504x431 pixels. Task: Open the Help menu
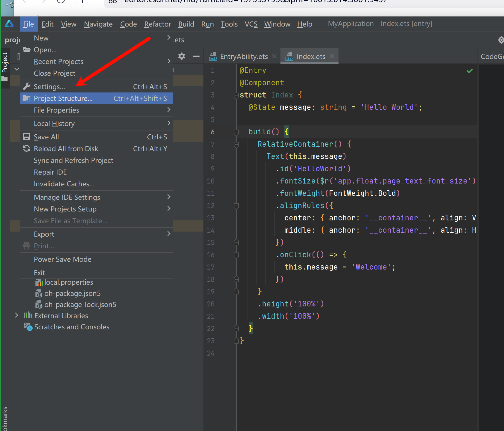tap(304, 24)
